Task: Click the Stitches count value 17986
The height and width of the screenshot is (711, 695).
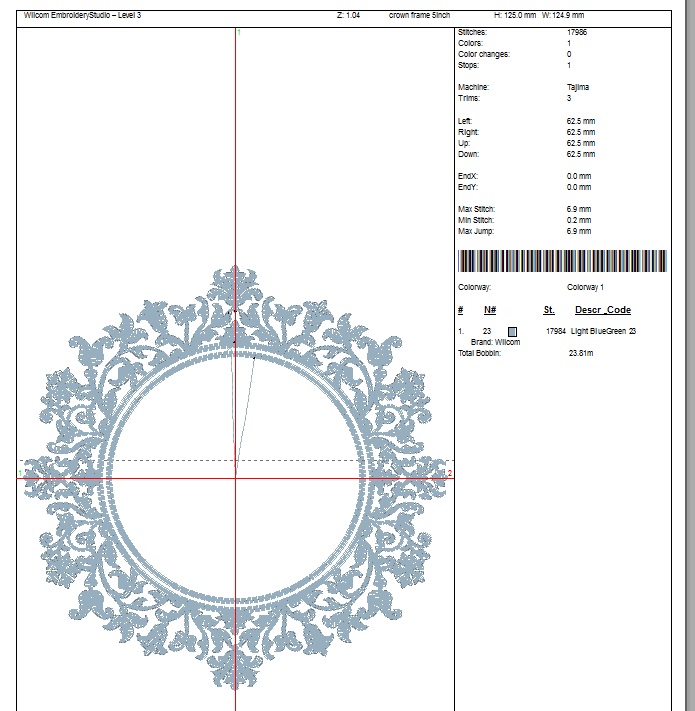Action: coord(577,33)
